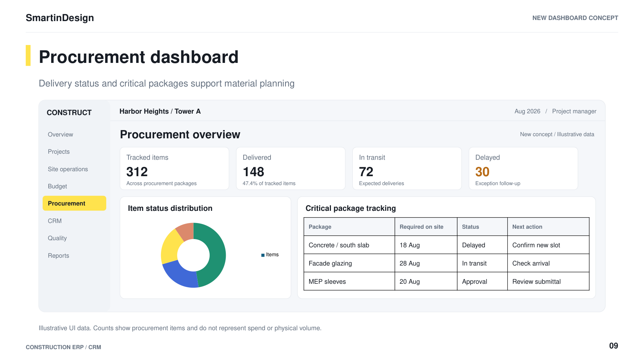Click NEW DASHBOARD CONCEPT header label

575,18
